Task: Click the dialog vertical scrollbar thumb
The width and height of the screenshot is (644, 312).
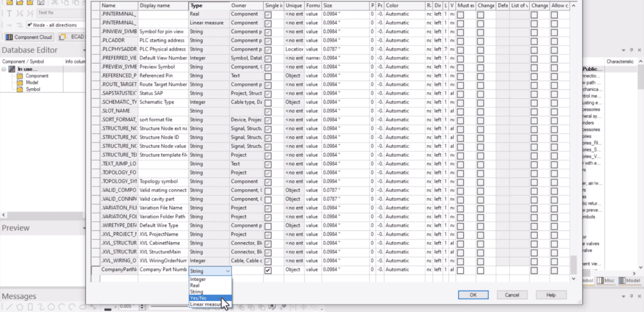Action: (x=573, y=265)
